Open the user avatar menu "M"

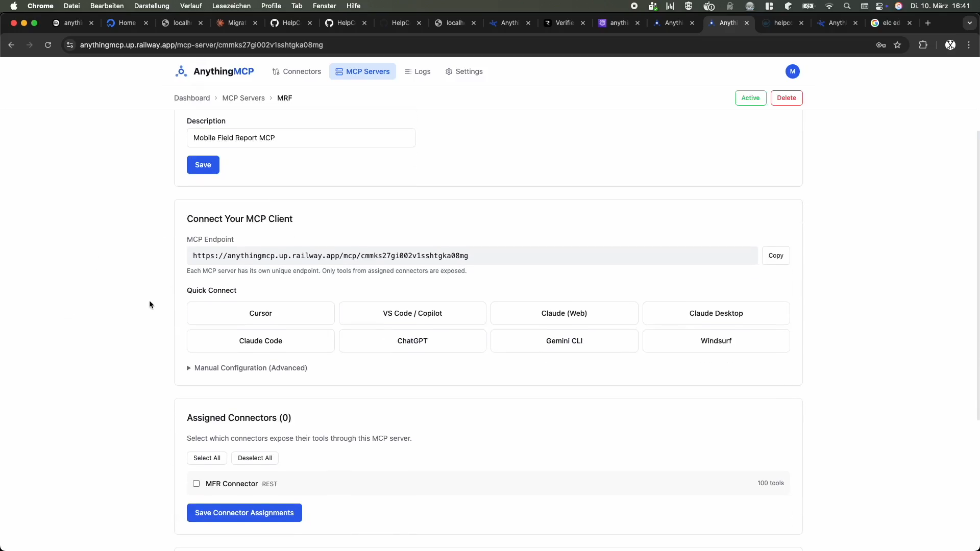[x=792, y=71]
